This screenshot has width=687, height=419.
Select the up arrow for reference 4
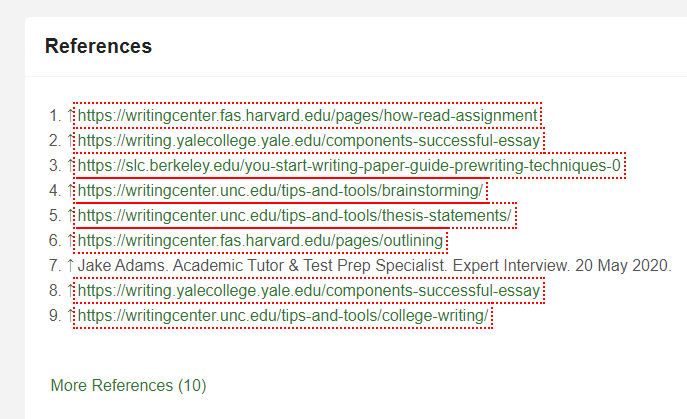[x=70, y=191]
